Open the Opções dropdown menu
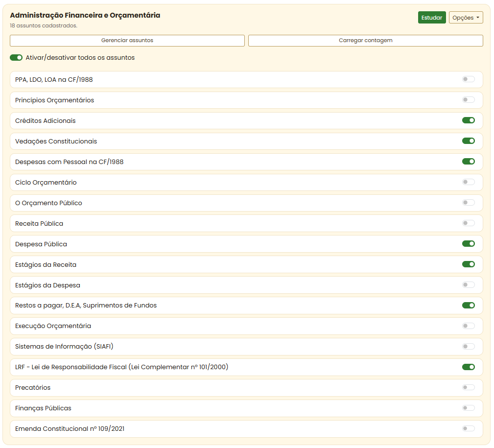 coord(466,18)
